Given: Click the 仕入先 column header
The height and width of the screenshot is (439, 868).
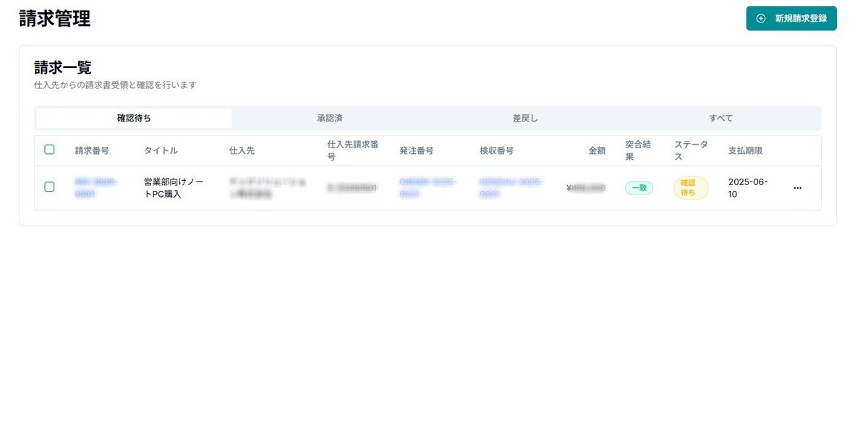Looking at the screenshot, I should (242, 150).
